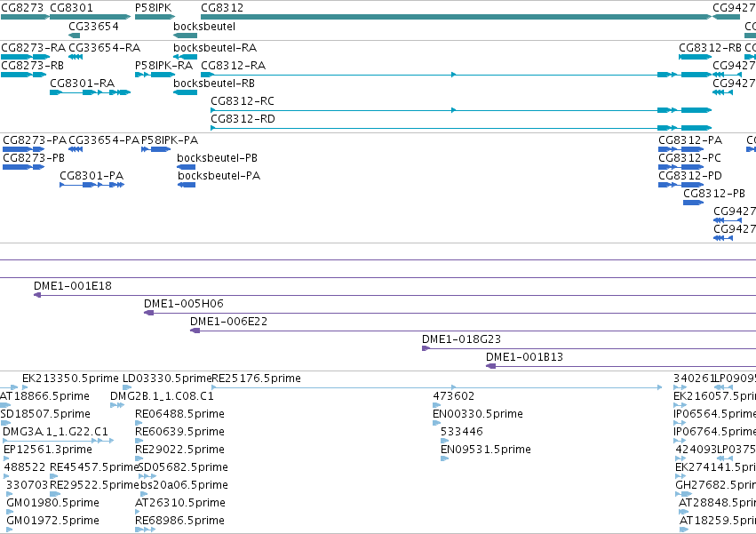Image resolution: width=756 pixels, height=534 pixels.
Task: Click the SD18507.5prime EST label
Action: click(45, 414)
